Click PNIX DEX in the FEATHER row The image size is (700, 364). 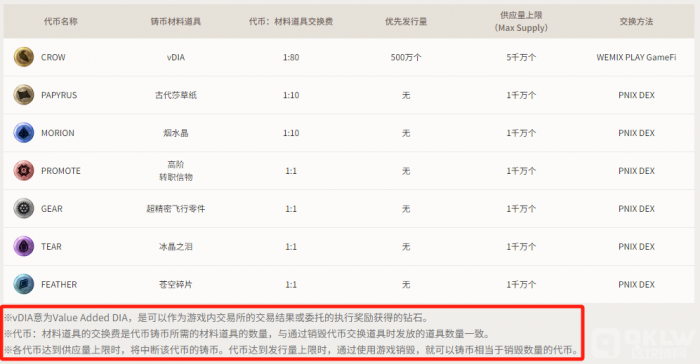(636, 285)
